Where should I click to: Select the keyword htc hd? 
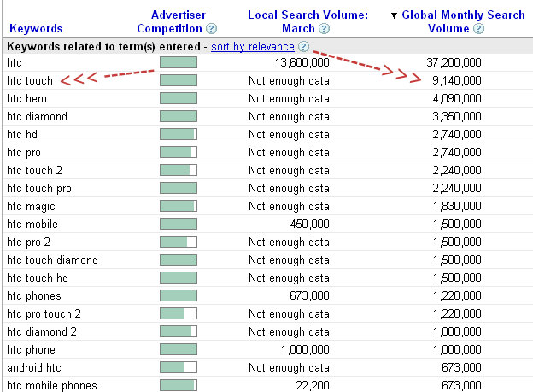(22, 135)
